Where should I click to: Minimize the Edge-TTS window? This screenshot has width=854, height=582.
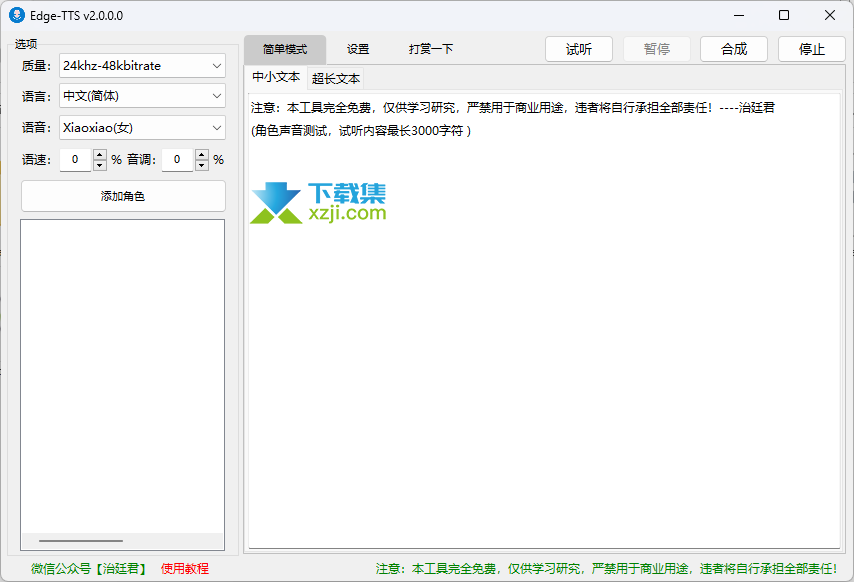tap(739, 15)
